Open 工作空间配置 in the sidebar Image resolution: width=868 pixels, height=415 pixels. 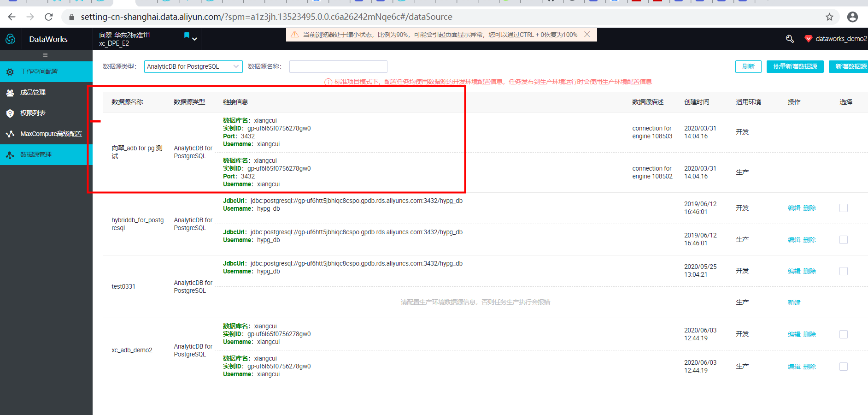tap(46, 72)
